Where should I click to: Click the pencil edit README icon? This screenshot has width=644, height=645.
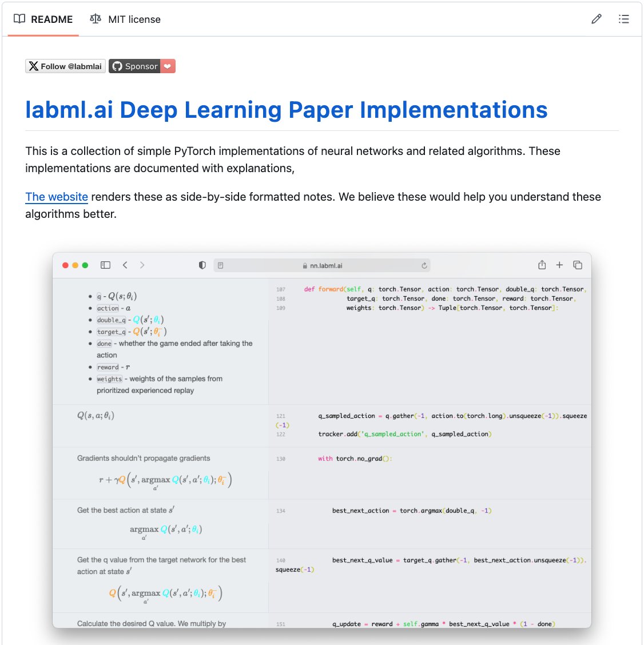(x=597, y=19)
